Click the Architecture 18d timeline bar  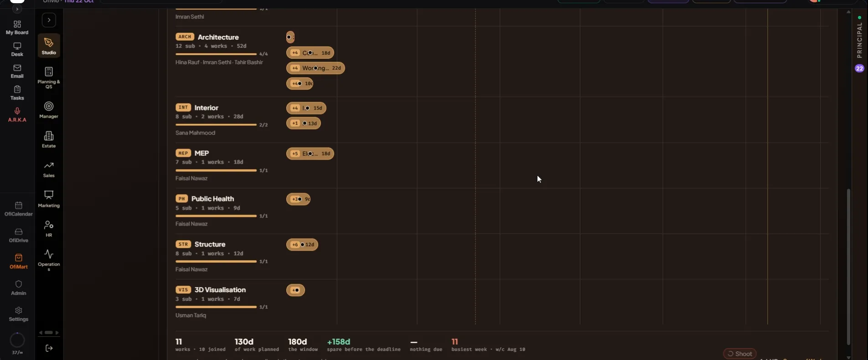(310, 53)
